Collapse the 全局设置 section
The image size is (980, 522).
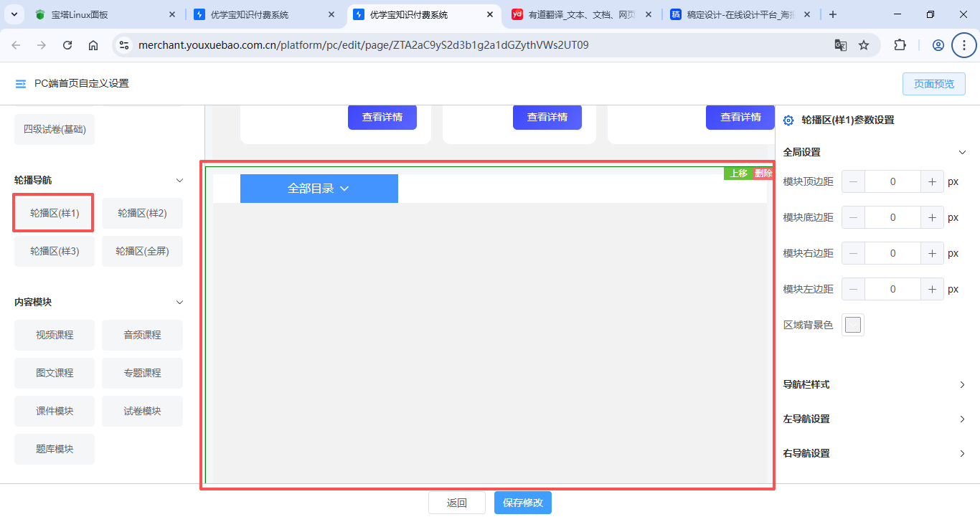tap(963, 152)
